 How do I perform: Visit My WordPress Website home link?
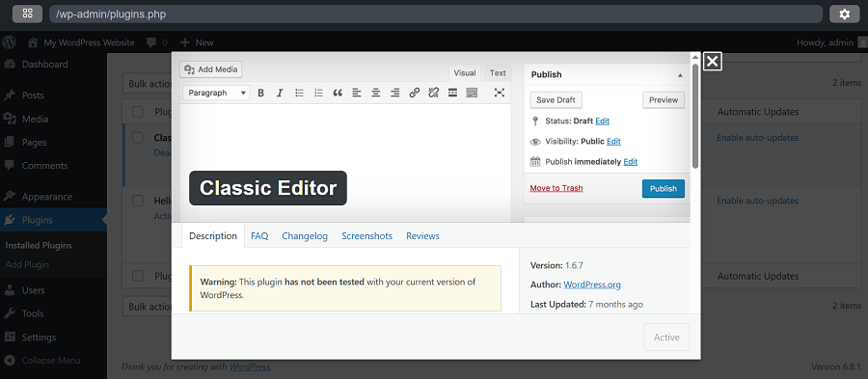pos(81,42)
